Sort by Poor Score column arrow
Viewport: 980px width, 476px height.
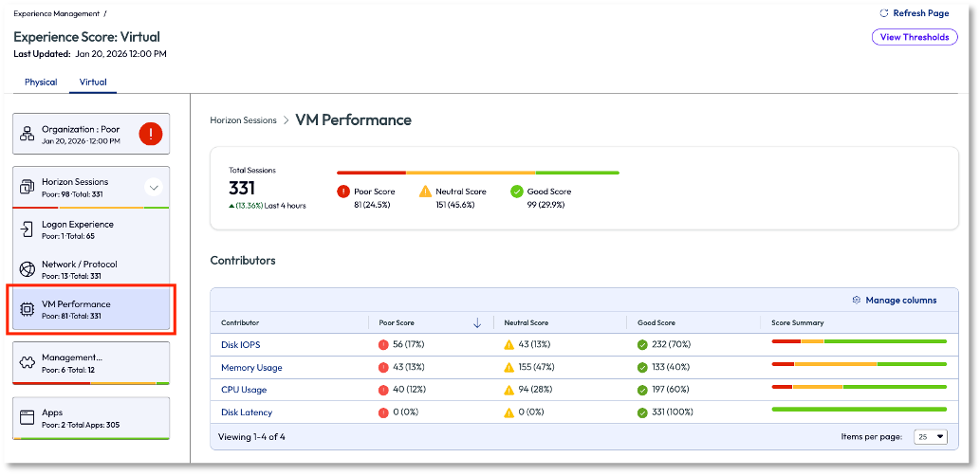click(477, 323)
